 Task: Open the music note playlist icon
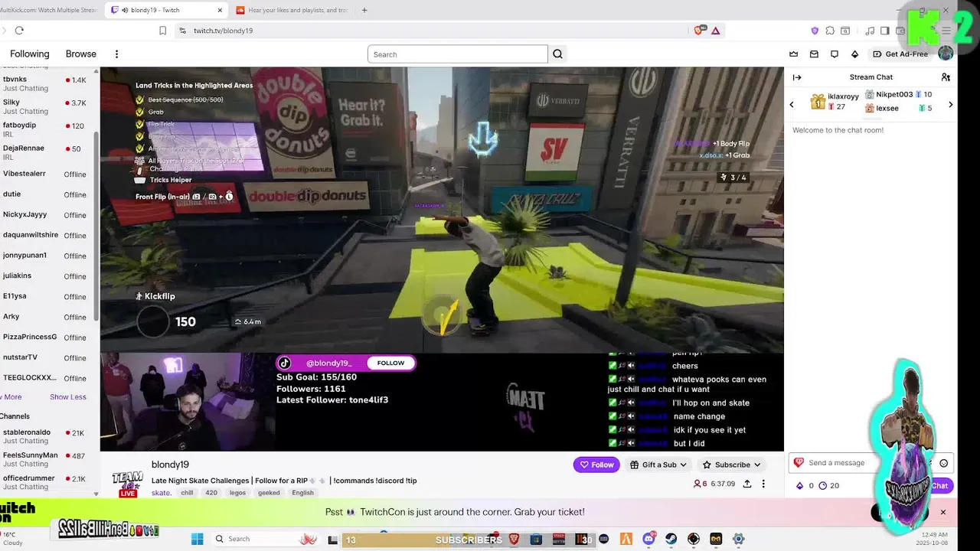tap(870, 31)
